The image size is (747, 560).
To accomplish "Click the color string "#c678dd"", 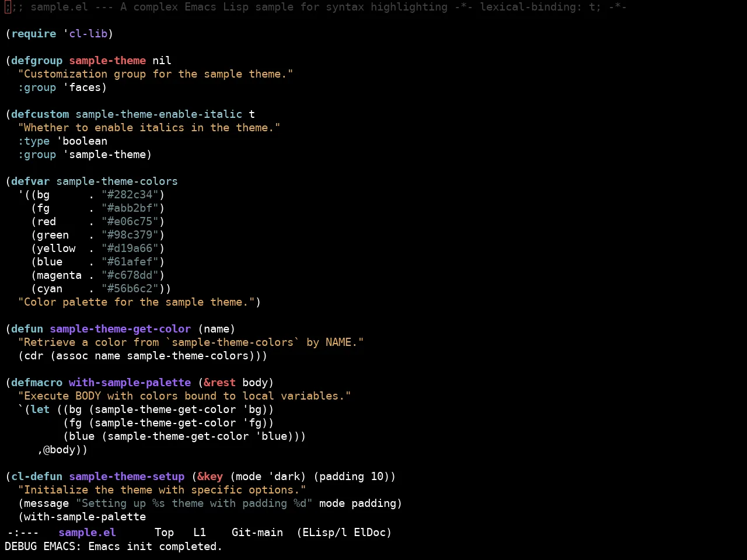I will click(130, 275).
